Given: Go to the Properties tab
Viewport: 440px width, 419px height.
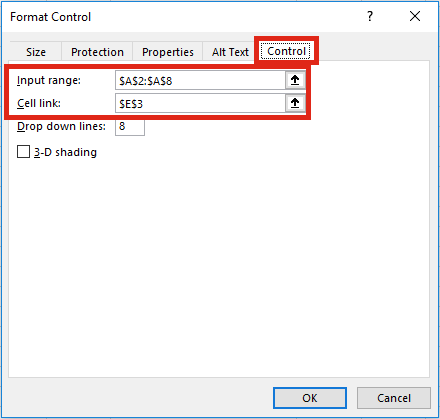Looking at the screenshot, I should [168, 52].
